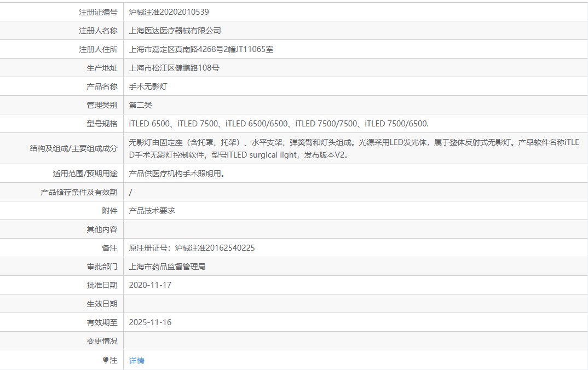Click expiry date 2025-11-16
Screen dimensions: 588x370
tap(150, 322)
